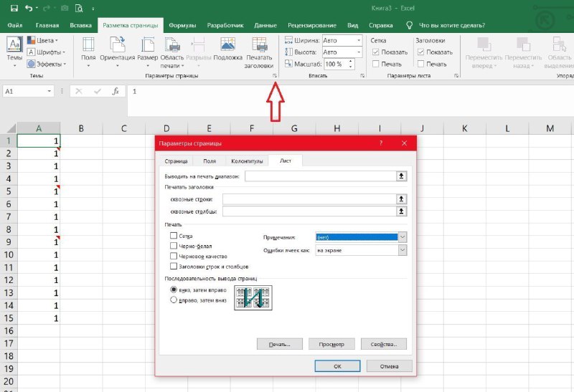Collapse range selector for Выводить на печать диапазон
The width and height of the screenshot is (574, 392).
point(401,176)
